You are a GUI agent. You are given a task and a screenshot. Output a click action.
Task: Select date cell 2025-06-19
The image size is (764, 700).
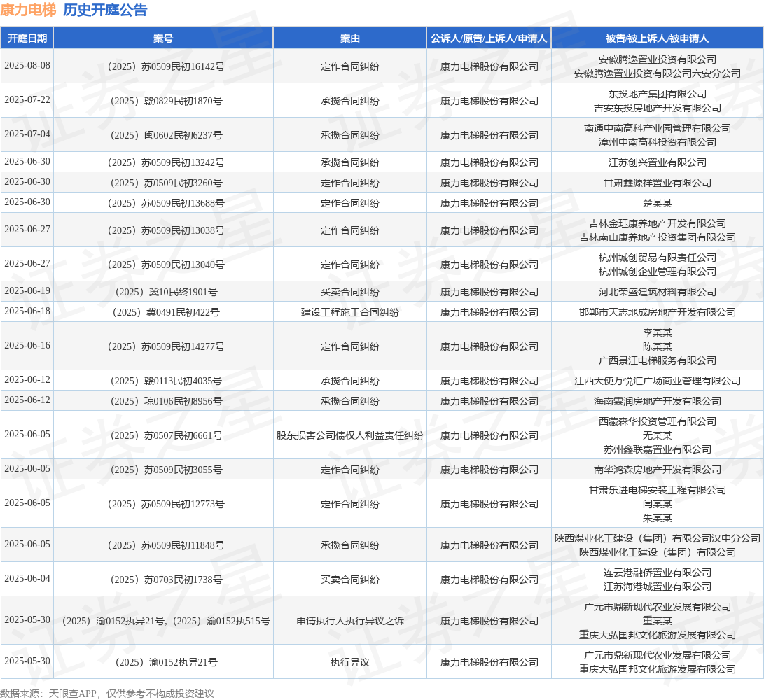pyautogui.click(x=27, y=290)
